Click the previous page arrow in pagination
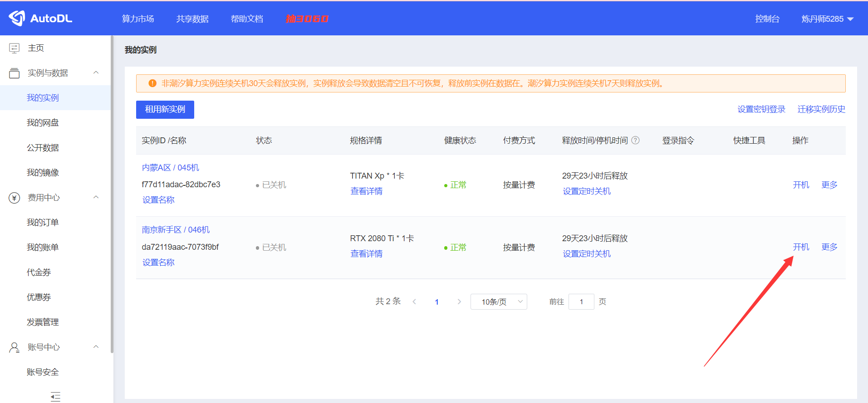868x403 pixels. (414, 302)
